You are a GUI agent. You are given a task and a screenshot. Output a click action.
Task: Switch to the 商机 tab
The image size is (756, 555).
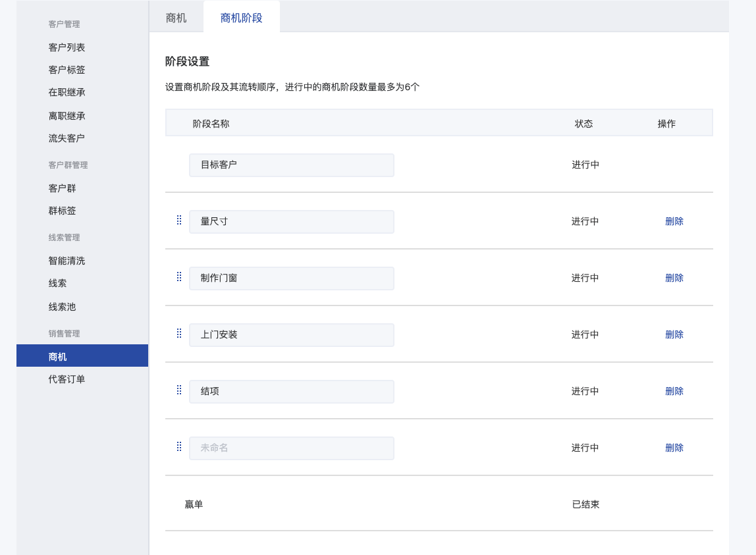pos(176,18)
